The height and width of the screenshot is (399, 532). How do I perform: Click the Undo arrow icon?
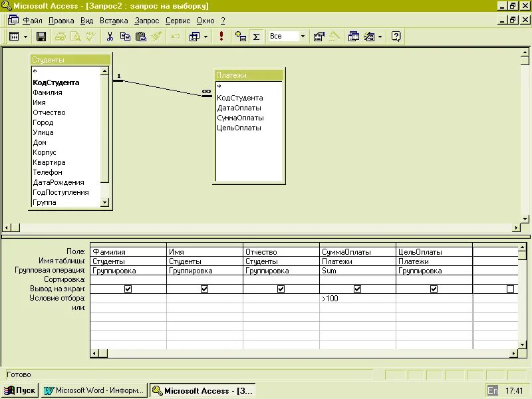coord(175,37)
